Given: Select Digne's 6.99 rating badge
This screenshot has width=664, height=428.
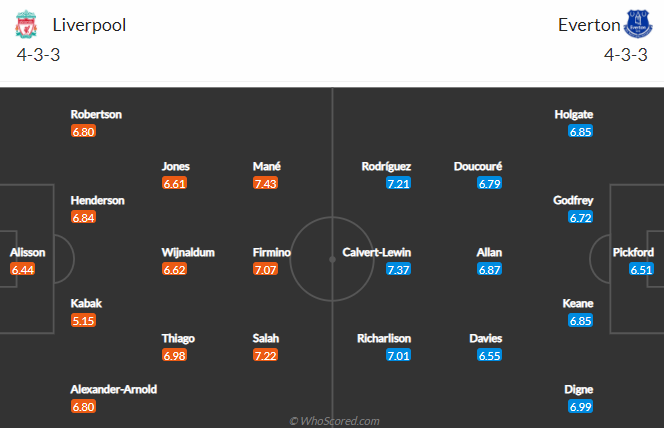Looking at the screenshot, I should [x=581, y=406].
